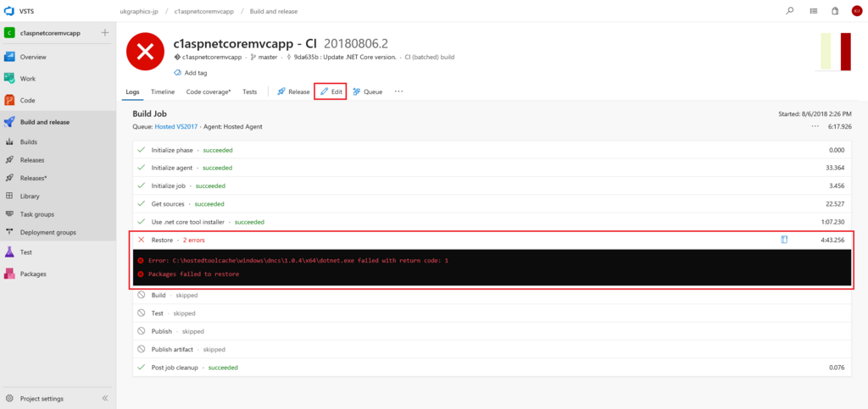The width and height of the screenshot is (868, 409).
Task: Open the Restore step with 2 errors
Action: point(492,240)
